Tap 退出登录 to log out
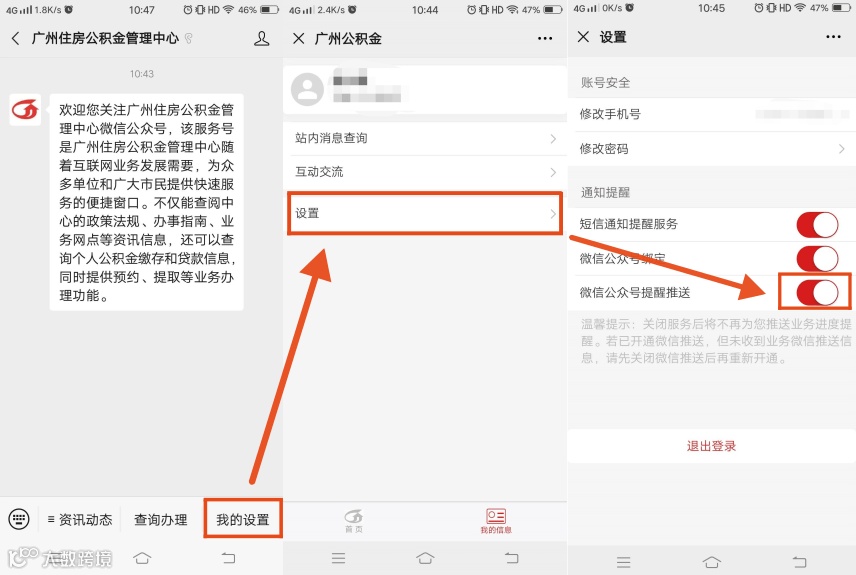Screen dimensions: 856x575 click(x=712, y=446)
